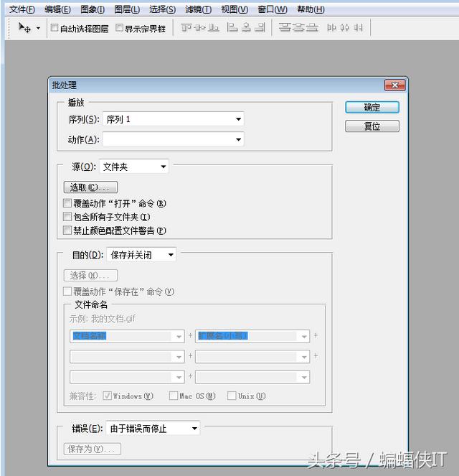Screen dimensions: 459x476
Task: Confirm batch with the 确定 button
Action: pyautogui.click(x=372, y=107)
